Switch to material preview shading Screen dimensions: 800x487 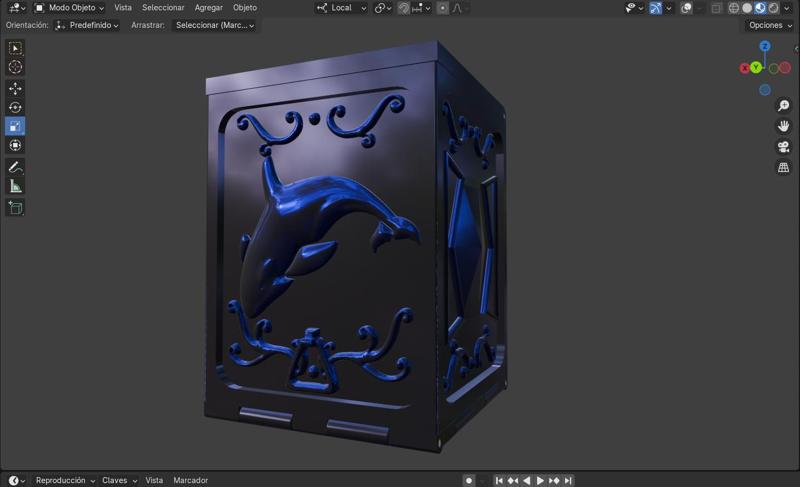click(x=760, y=8)
